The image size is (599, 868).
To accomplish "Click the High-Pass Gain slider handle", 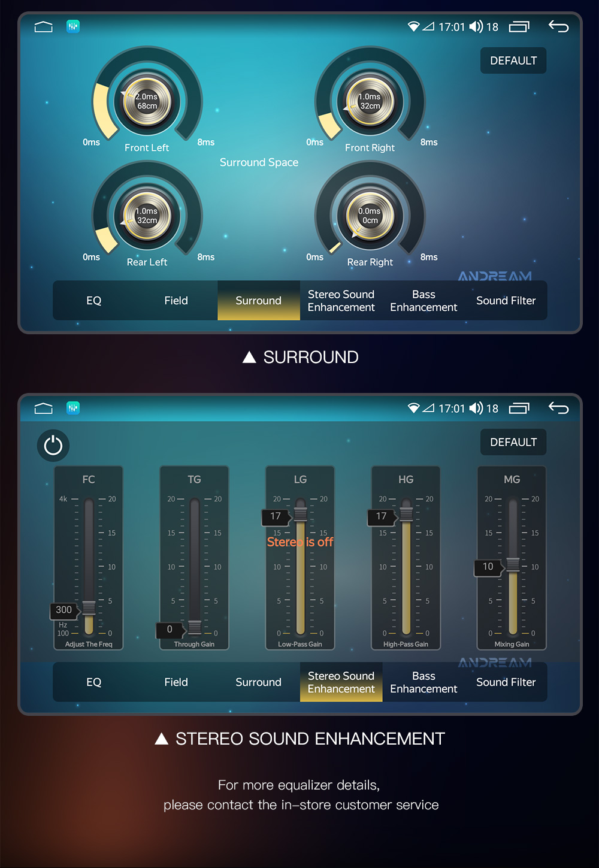I will click(407, 514).
